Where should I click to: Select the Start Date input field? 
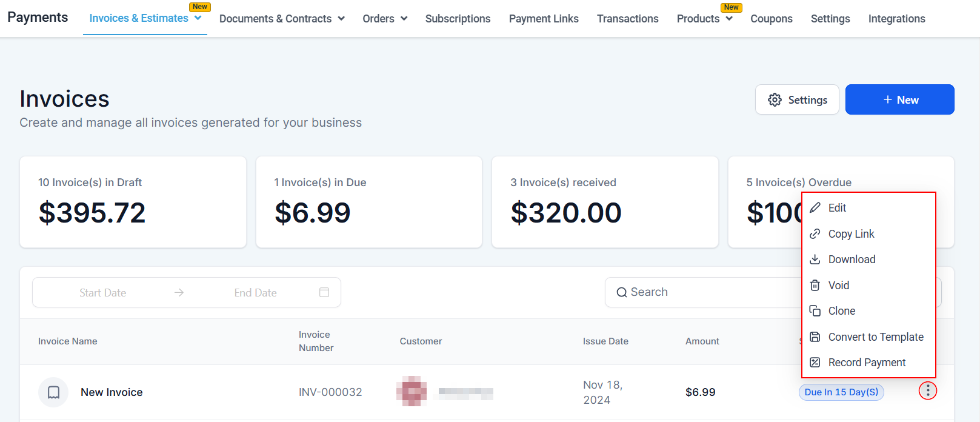[103, 293]
